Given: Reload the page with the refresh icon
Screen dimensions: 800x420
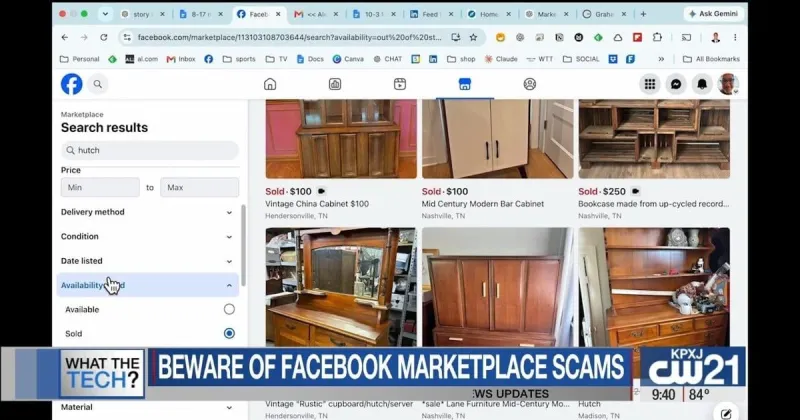Looking at the screenshot, I should (x=104, y=37).
